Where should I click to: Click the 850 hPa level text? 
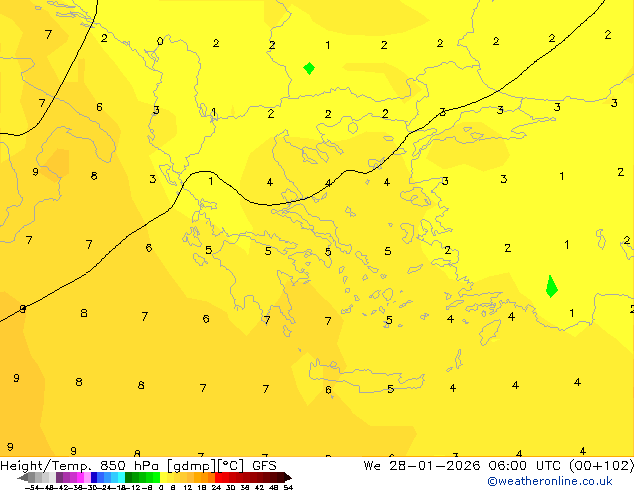click(x=129, y=466)
